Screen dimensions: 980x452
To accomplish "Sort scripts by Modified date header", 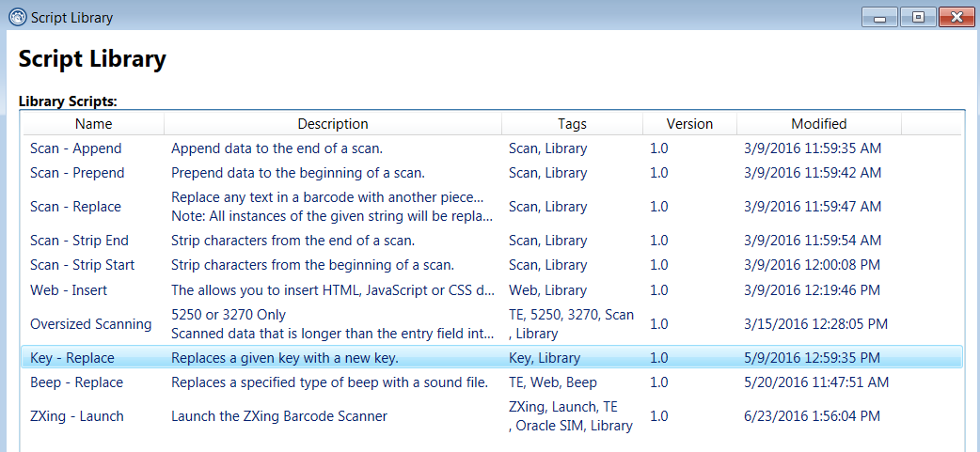I will point(818,124).
